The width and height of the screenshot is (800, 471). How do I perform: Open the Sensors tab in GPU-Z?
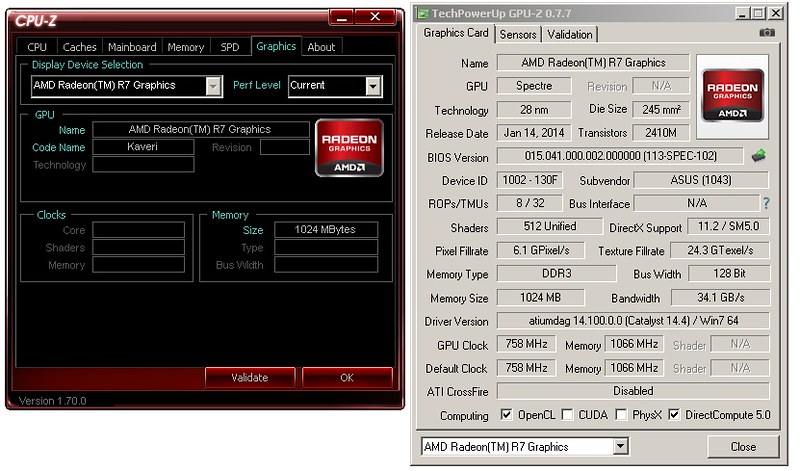click(518, 34)
